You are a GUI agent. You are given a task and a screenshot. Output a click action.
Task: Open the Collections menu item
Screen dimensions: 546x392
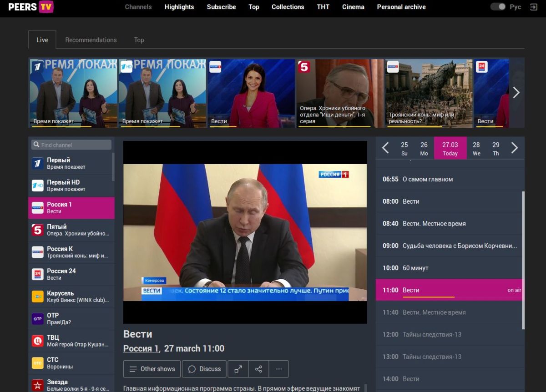[288, 7]
